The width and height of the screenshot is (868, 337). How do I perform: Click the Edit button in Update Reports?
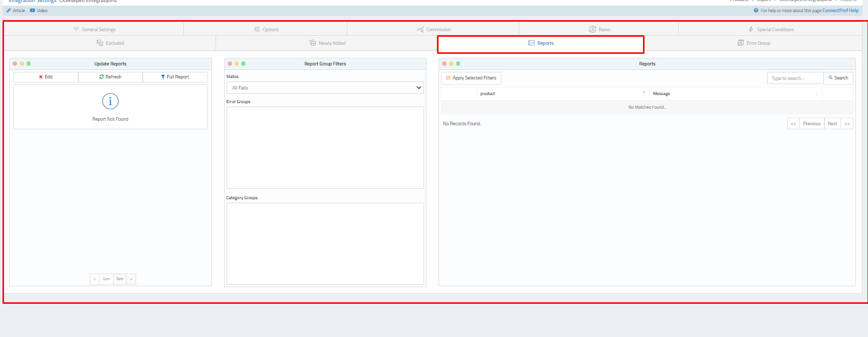46,77
